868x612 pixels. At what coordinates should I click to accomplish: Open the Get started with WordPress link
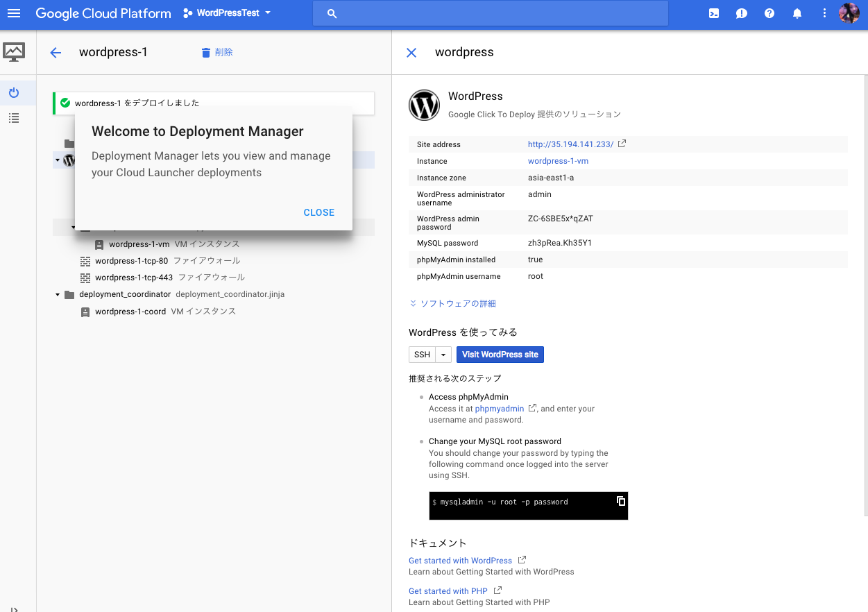point(460,561)
